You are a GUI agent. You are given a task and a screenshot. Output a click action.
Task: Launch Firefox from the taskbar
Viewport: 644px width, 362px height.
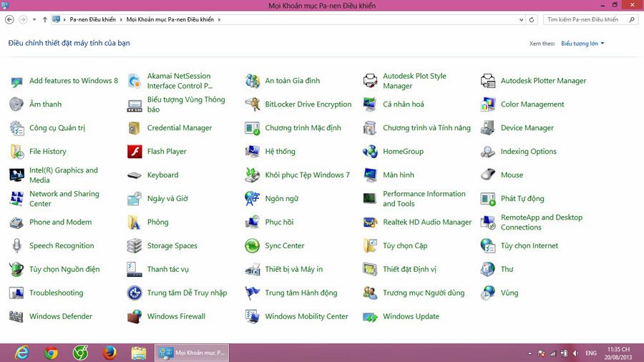tap(109, 353)
